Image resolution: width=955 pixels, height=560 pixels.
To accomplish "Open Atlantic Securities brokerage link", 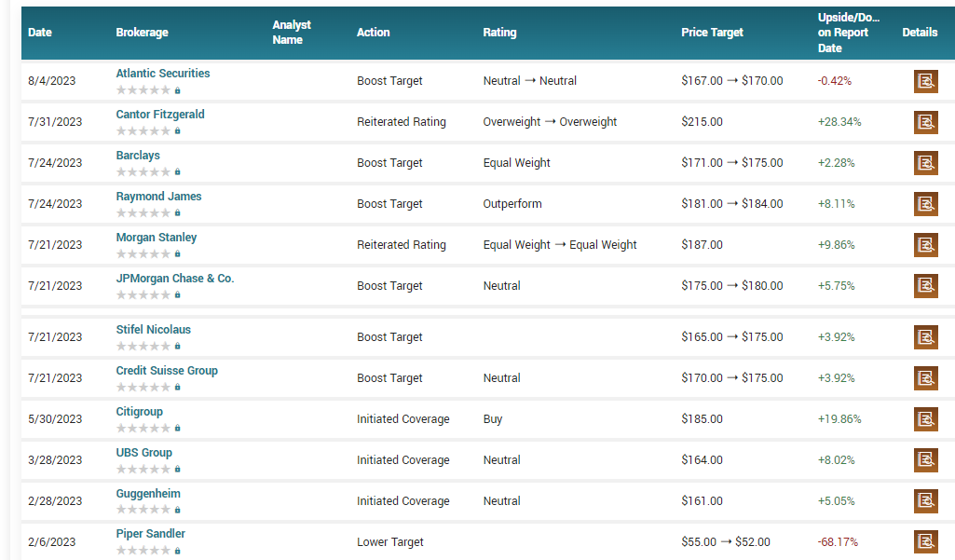I will pos(163,74).
